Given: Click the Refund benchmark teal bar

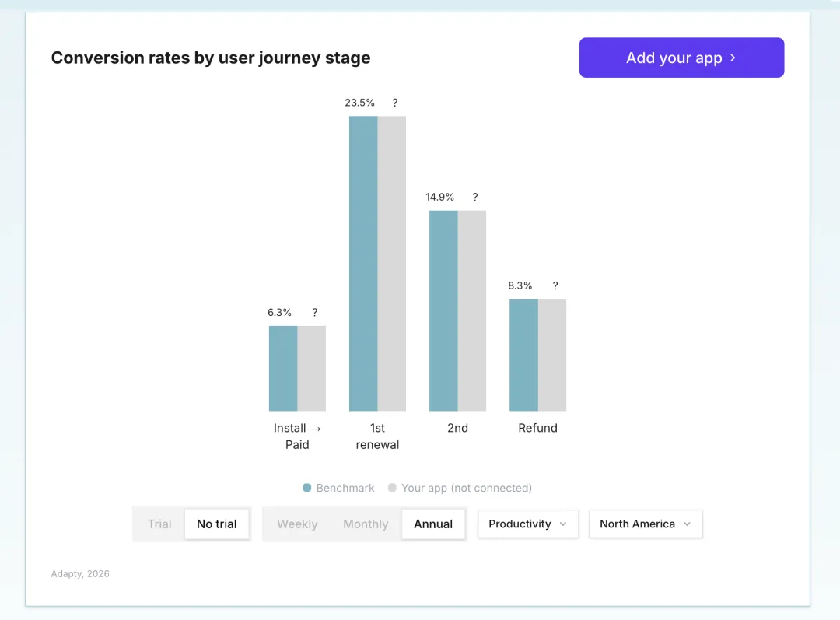Looking at the screenshot, I should click(523, 355).
